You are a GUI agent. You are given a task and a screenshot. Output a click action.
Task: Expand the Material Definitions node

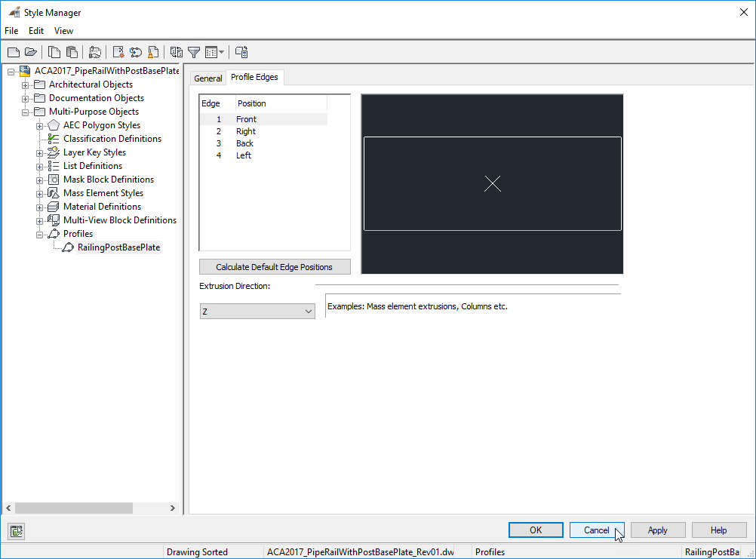point(38,206)
